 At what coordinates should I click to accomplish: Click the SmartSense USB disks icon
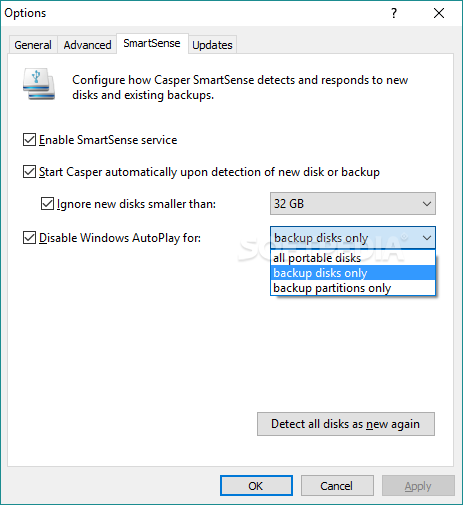point(39,84)
